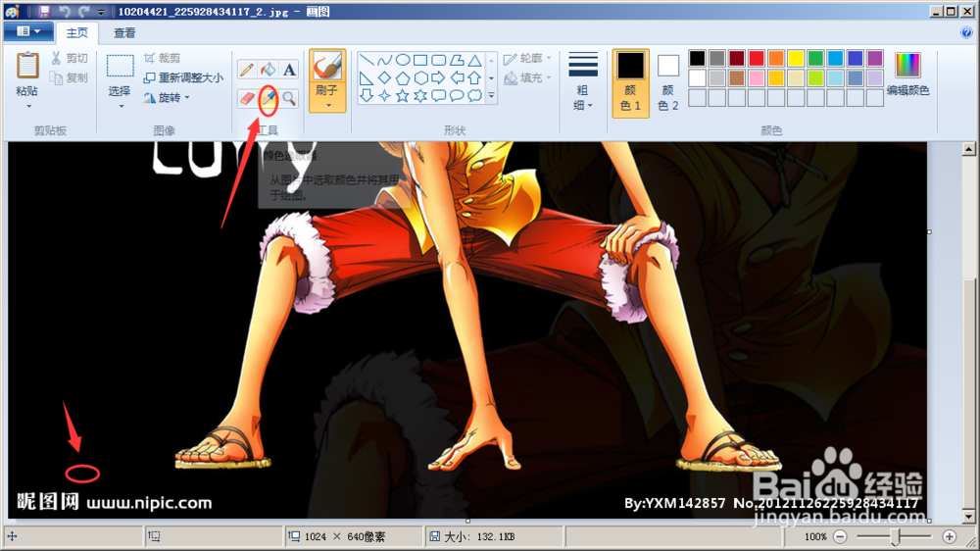Choose the Five-point star shape

pos(403,96)
